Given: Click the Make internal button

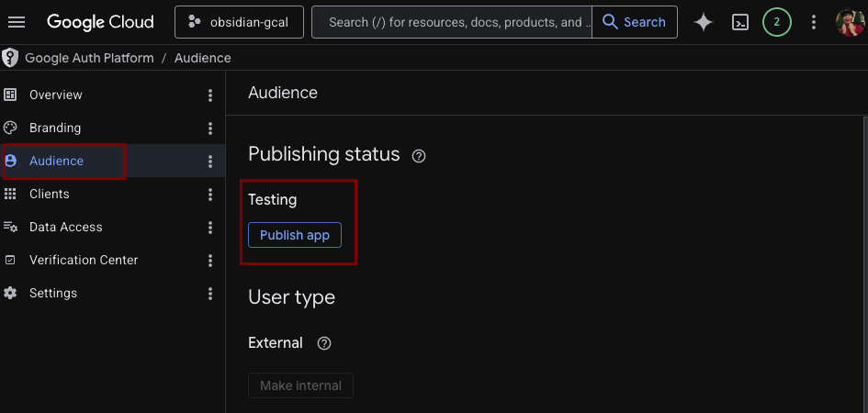Looking at the screenshot, I should tap(300, 385).
